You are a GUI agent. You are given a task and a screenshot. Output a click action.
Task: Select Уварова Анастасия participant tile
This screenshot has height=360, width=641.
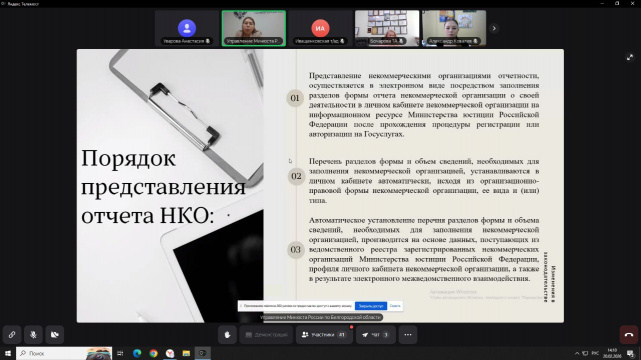(x=187, y=28)
